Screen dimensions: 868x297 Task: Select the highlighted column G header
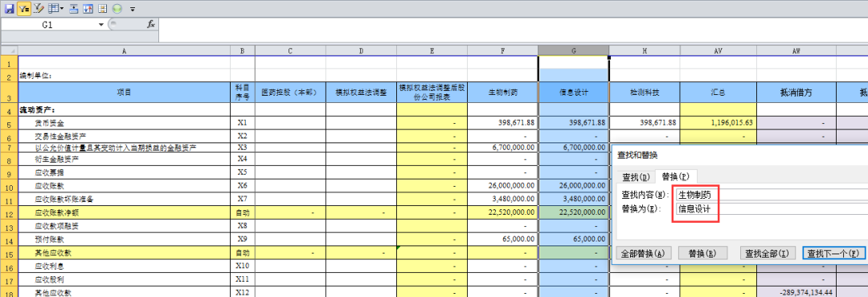pyautogui.click(x=574, y=51)
